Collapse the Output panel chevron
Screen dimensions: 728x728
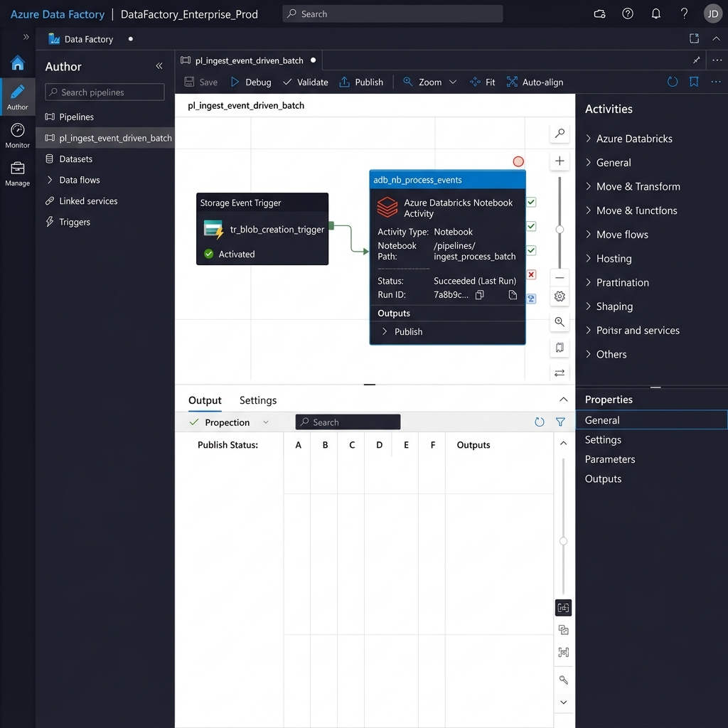point(563,400)
